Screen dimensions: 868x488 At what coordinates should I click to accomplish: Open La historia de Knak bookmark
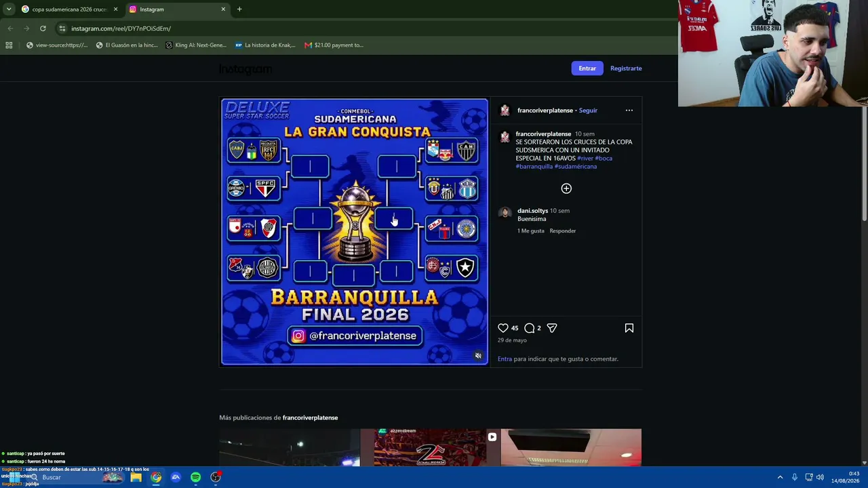tap(265, 45)
